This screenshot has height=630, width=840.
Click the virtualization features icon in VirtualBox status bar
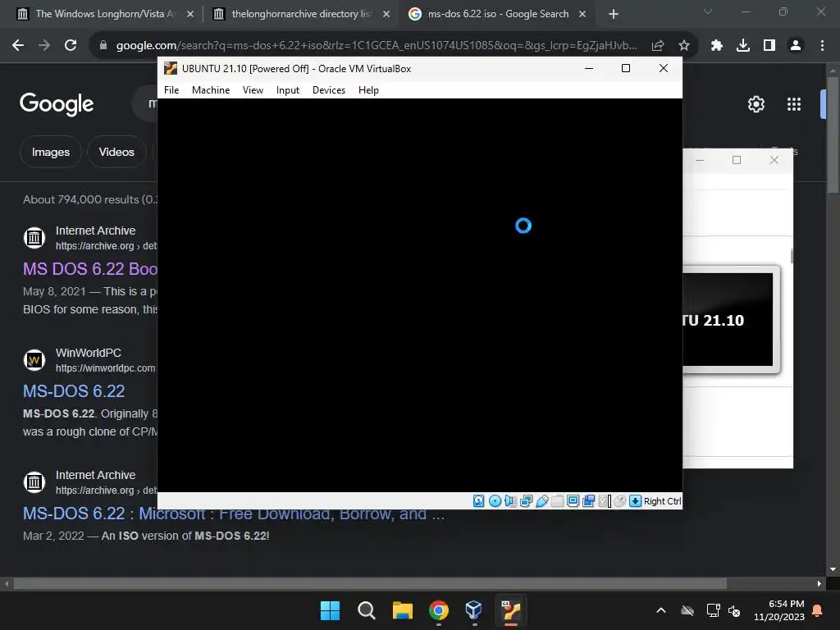(605, 501)
